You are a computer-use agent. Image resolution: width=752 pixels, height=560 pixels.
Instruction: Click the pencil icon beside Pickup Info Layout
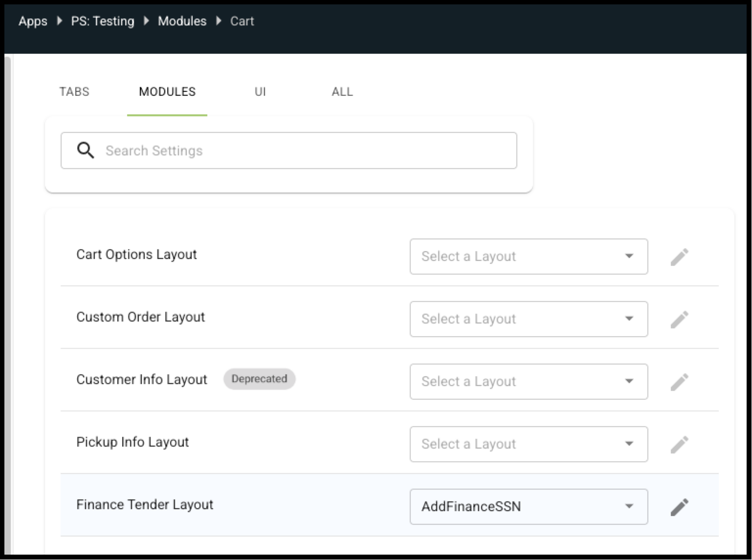(679, 444)
